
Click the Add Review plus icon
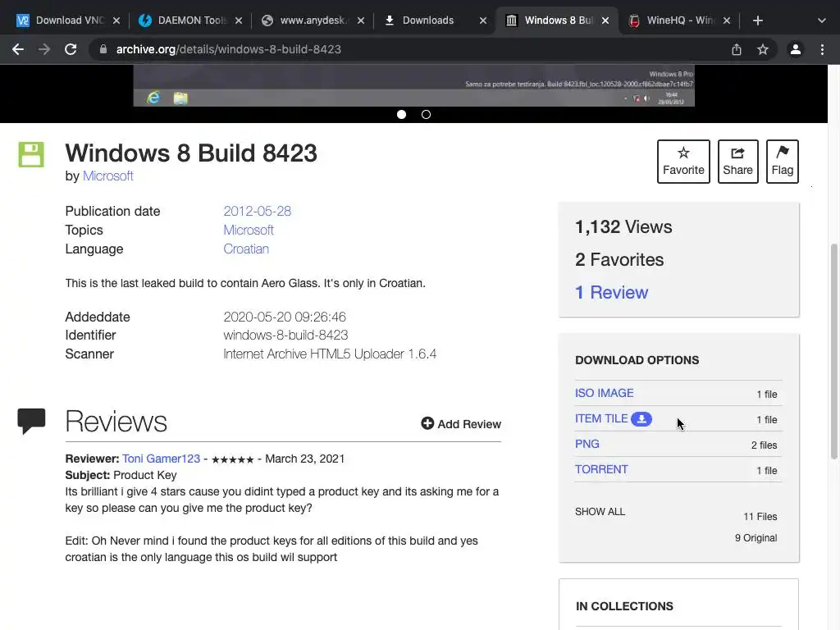coord(427,424)
